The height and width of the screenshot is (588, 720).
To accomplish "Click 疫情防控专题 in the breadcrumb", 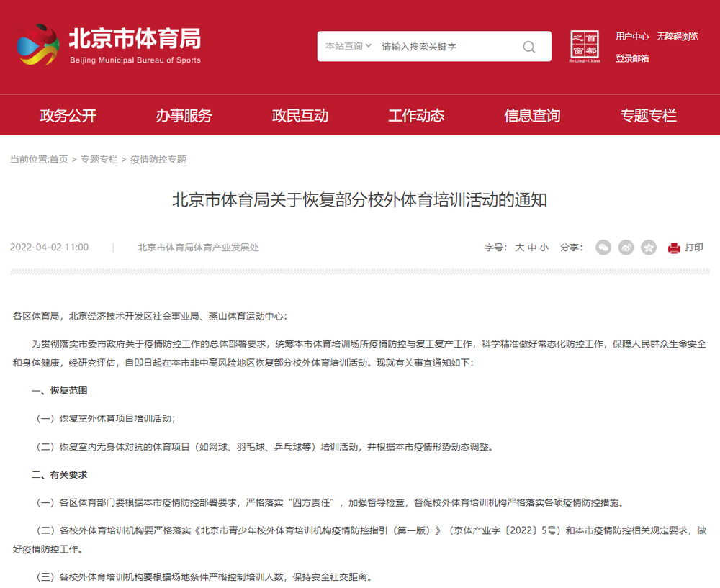I will [x=158, y=160].
